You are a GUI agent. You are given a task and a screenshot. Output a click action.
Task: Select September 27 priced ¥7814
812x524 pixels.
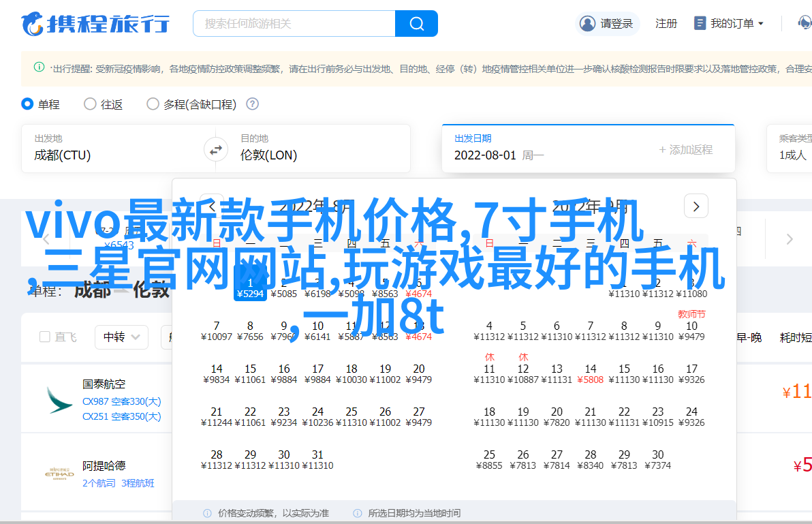557,460
